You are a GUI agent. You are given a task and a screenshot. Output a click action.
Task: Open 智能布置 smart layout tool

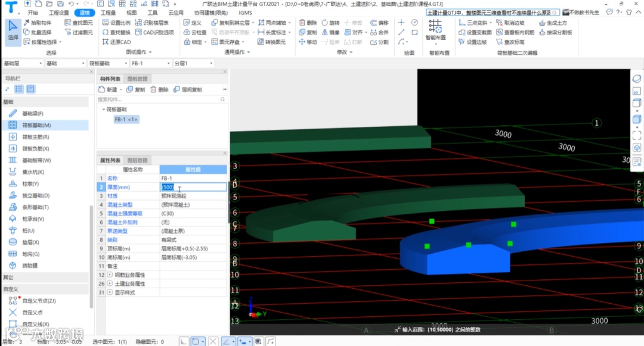(x=435, y=31)
